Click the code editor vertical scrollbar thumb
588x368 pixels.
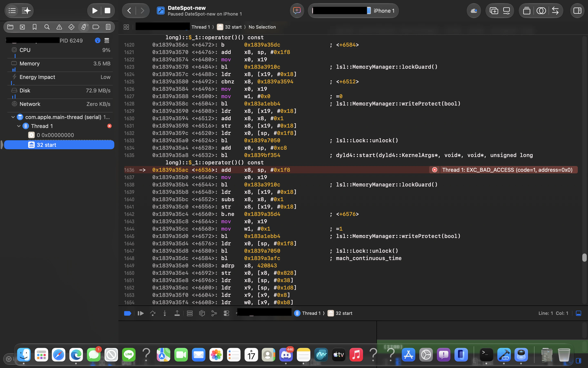(x=584, y=258)
